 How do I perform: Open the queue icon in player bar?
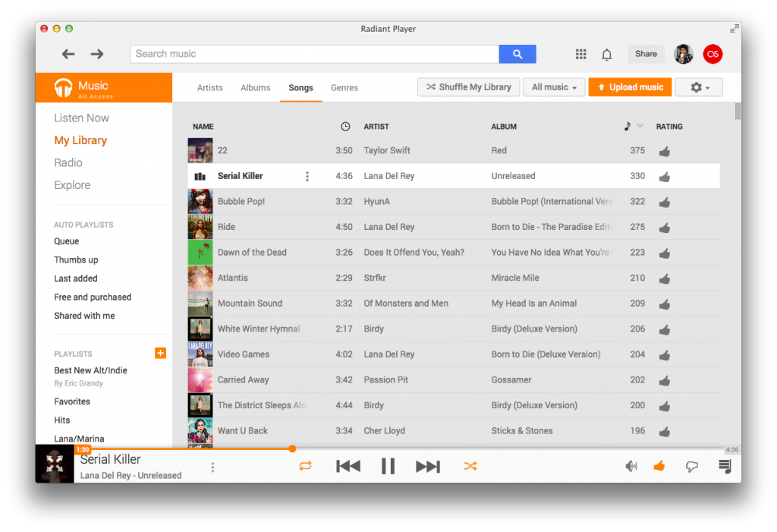click(725, 466)
